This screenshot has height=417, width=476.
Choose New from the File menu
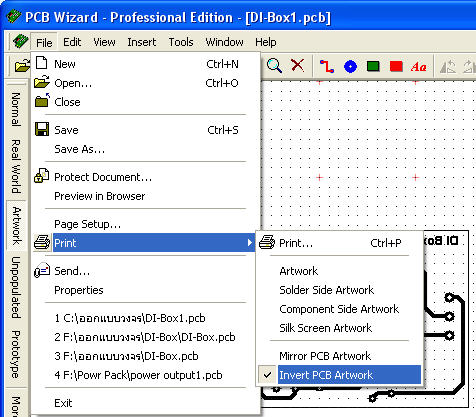click(x=146, y=64)
